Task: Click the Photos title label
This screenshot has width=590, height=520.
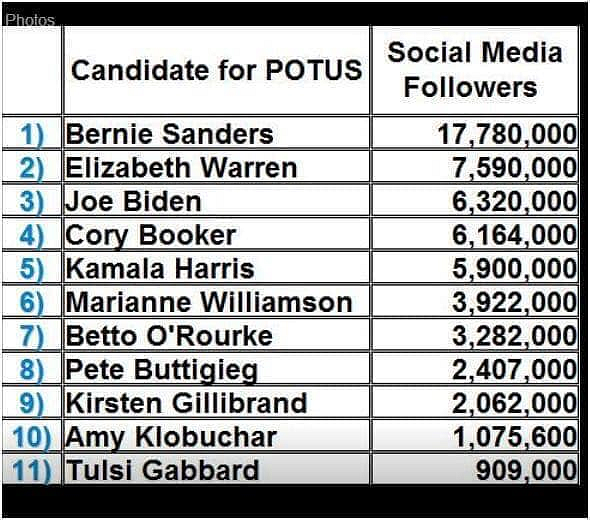Action: point(30,20)
